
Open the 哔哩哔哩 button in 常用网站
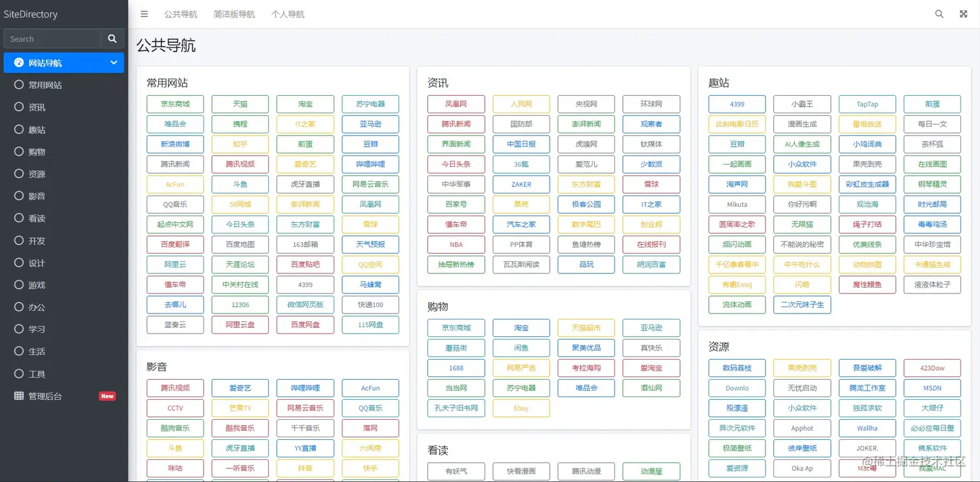click(x=370, y=164)
